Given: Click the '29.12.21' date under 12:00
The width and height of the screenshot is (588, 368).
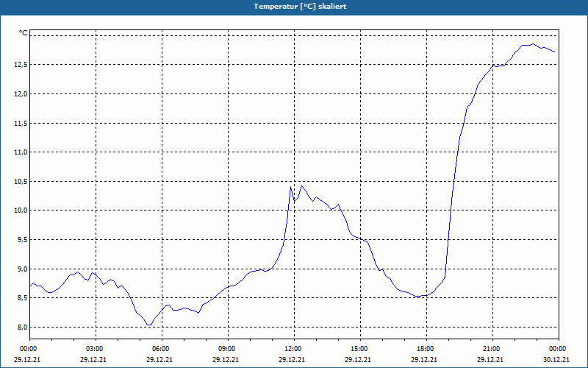Looking at the screenshot, I should (x=291, y=359).
